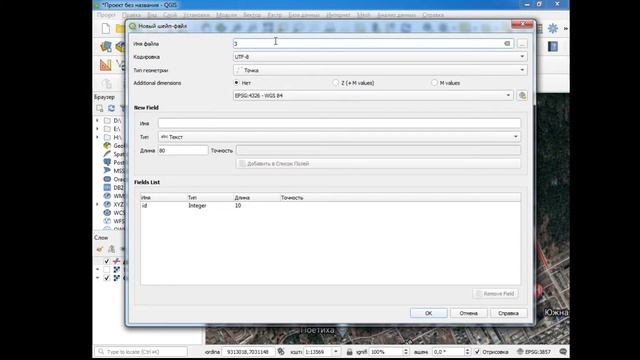Select the 'Нет' dimensions radio button
The width and height of the screenshot is (640, 360).
pyautogui.click(x=236, y=83)
